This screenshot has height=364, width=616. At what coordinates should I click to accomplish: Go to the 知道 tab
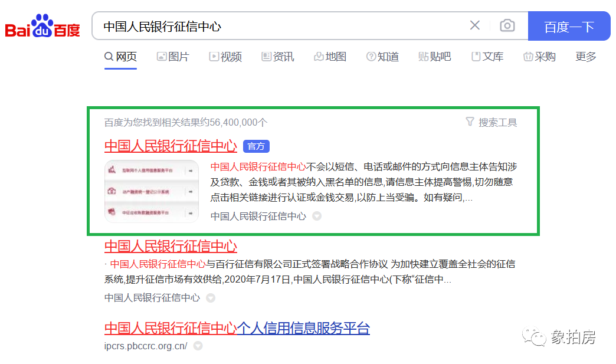tap(382, 57)
